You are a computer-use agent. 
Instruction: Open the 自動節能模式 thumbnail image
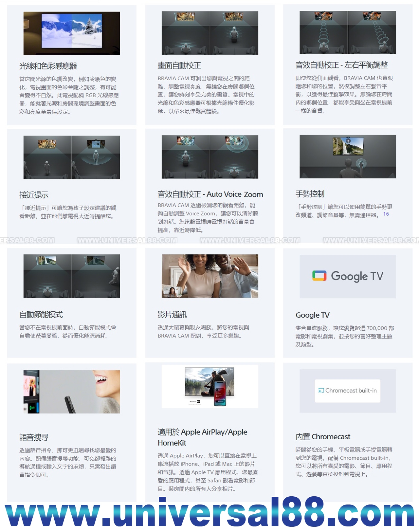click(x=72, y=276)
